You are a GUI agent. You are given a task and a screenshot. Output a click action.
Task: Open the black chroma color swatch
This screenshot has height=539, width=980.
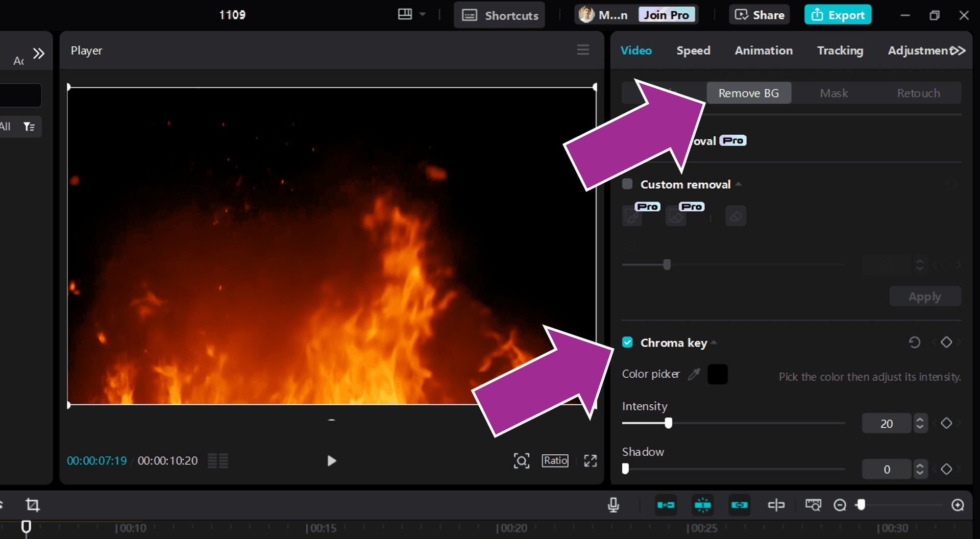717,374
